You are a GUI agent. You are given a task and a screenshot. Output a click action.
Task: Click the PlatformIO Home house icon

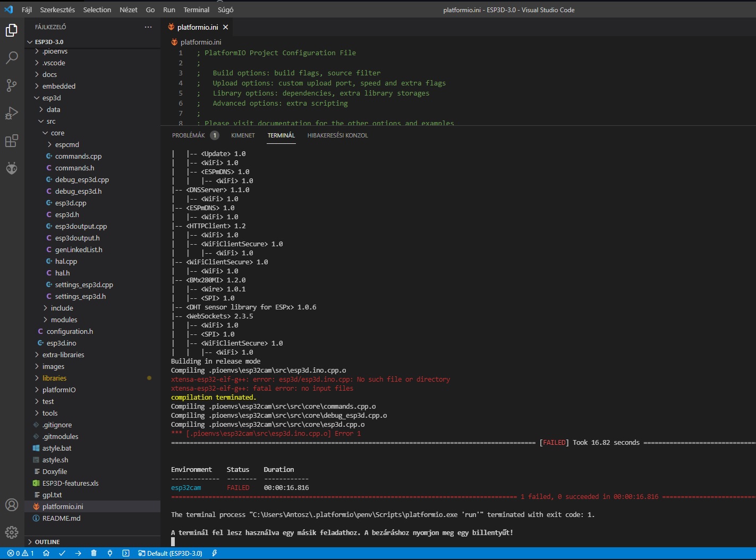[46, 553]
